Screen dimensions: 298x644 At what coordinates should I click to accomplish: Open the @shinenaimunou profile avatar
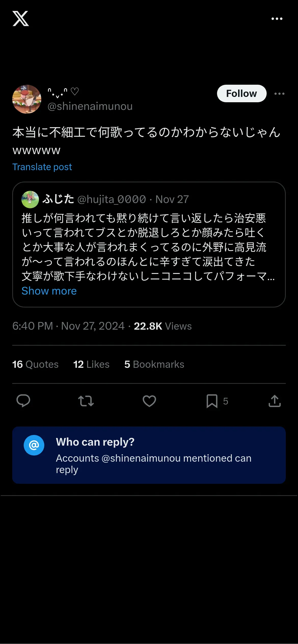click(27, 99)
